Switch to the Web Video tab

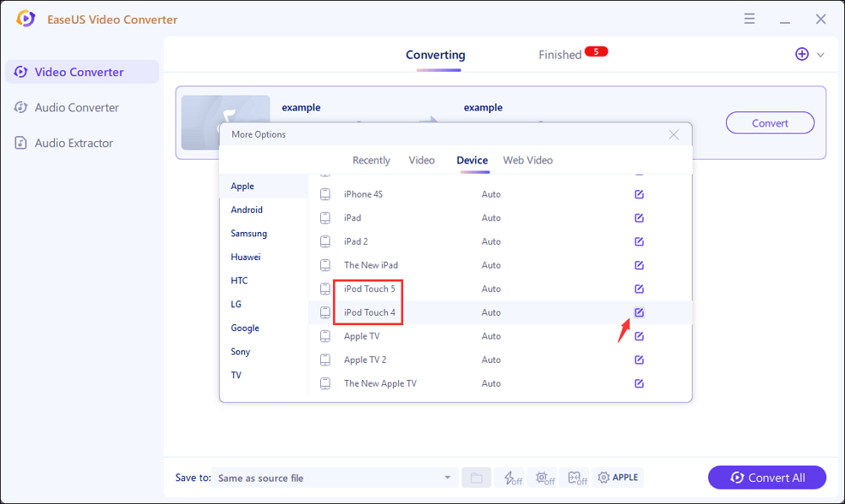tap(527, 160)
